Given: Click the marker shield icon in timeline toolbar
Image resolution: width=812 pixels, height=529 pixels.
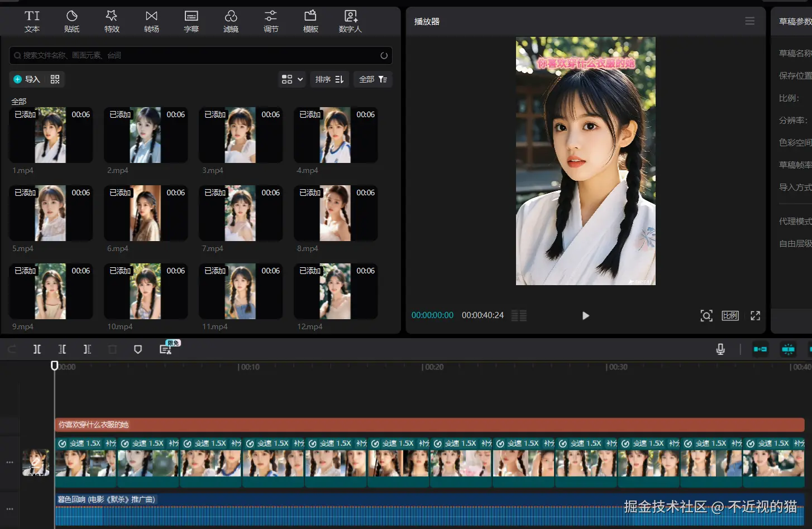Looking at the screenshot, I should point(138,349).
